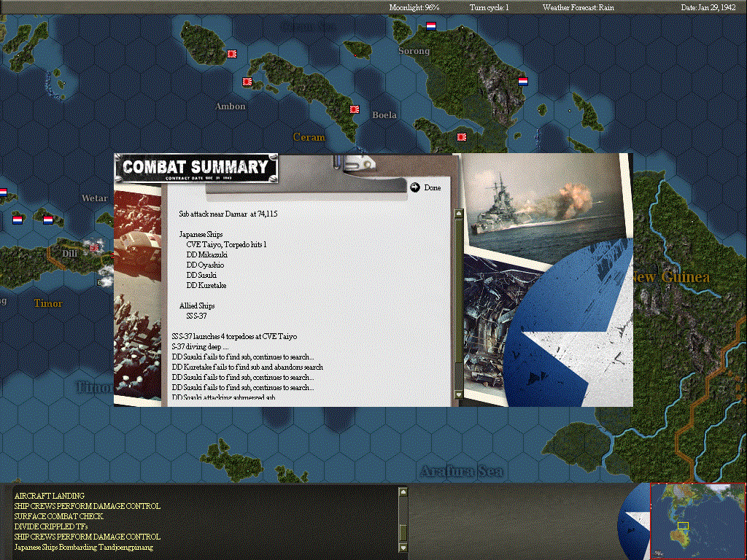
Task: Select the Dutch flag directly below Wetar label
Action: [x=48, y=220]
